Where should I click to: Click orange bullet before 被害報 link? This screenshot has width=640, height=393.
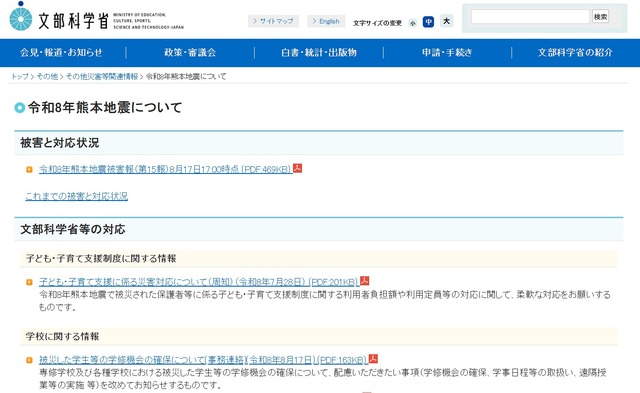(x=29, y=169)
